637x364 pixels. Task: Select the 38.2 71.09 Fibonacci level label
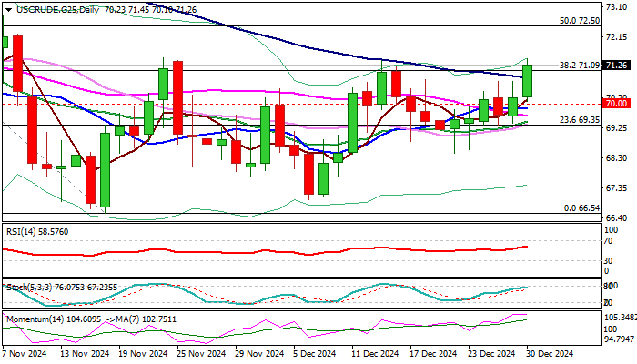[580, 65]
